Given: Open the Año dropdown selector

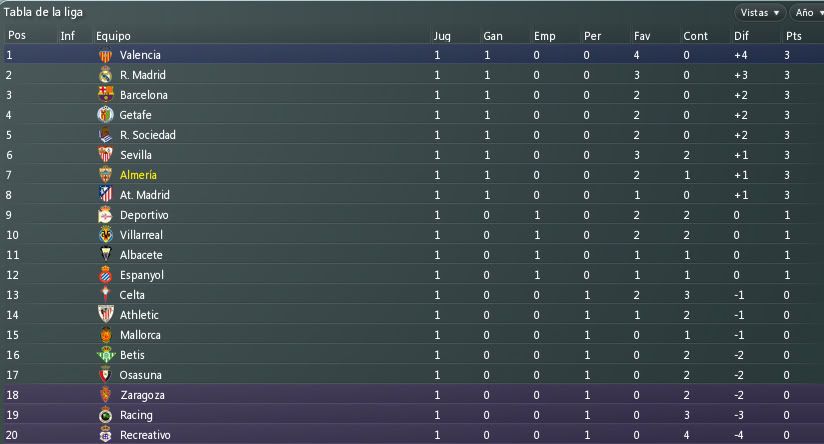Looking at the screenshot, I should click(x=808, y=13).
